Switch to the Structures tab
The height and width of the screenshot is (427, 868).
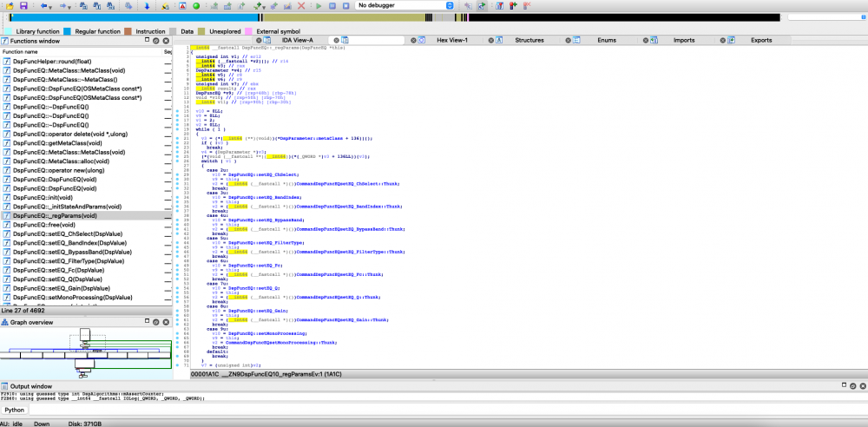click(529, 41)
